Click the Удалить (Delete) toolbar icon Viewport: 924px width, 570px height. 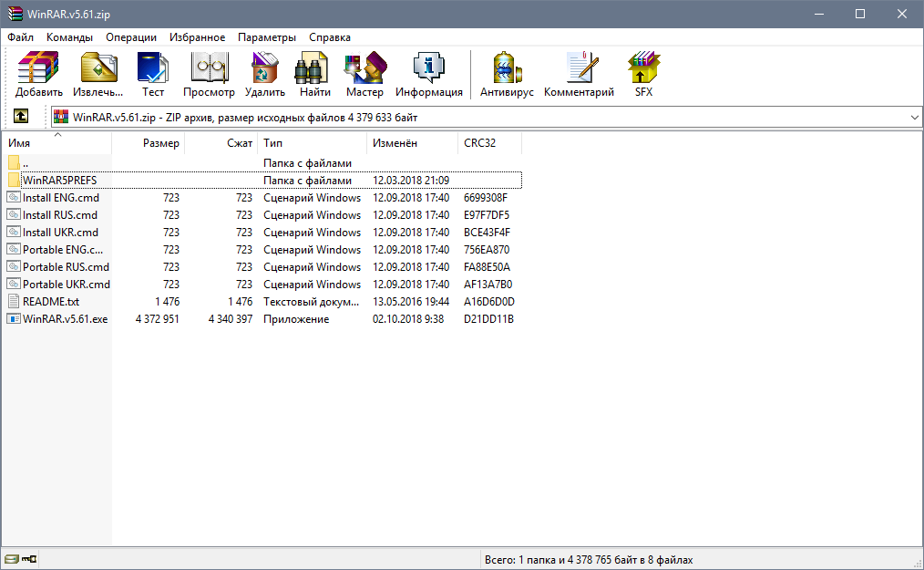pyautogui.click(x=265, y=75)
